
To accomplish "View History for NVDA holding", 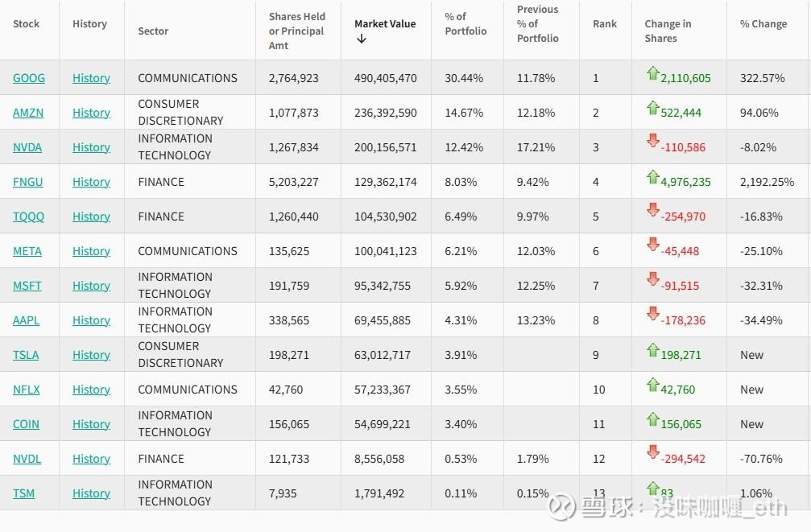I will 91,147.
